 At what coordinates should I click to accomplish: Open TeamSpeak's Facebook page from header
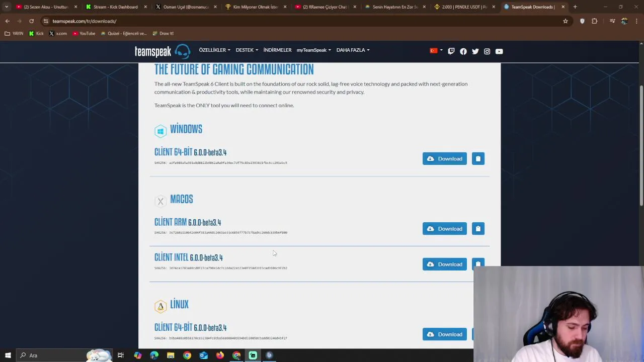[463, 51]
